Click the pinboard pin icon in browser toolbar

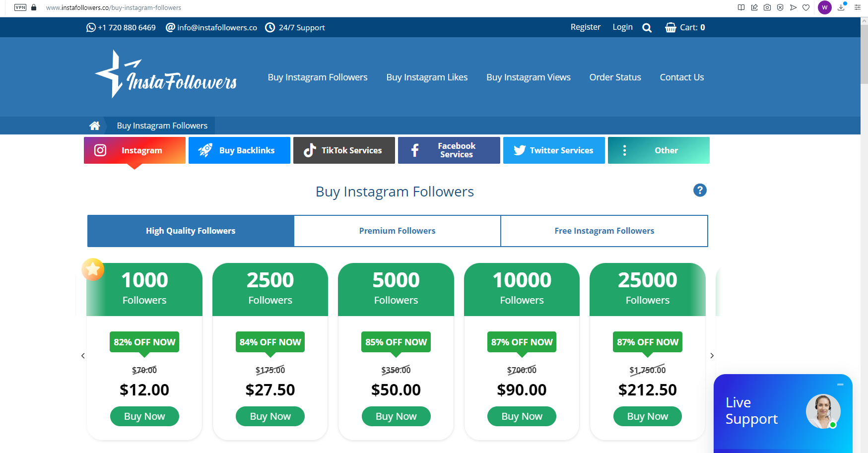tap(754, 7)
